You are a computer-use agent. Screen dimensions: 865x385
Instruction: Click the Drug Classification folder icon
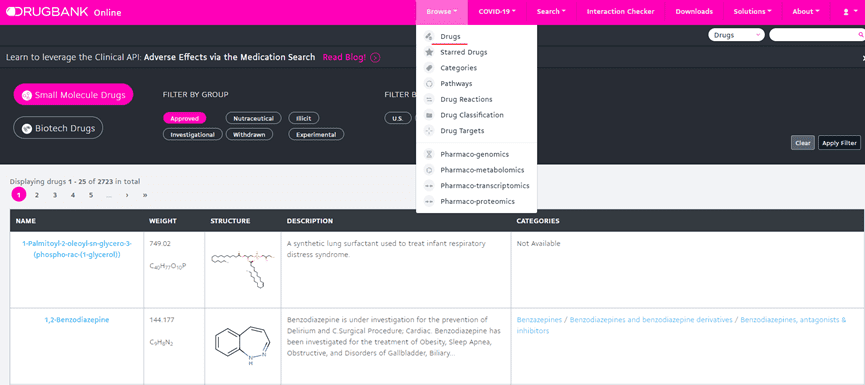pos(429,115)
